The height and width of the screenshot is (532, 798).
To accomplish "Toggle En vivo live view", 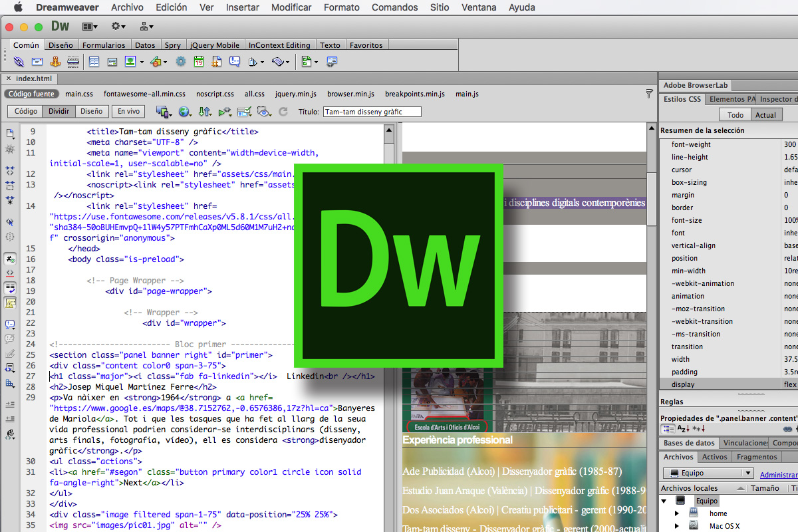I will tap(128, 112).
